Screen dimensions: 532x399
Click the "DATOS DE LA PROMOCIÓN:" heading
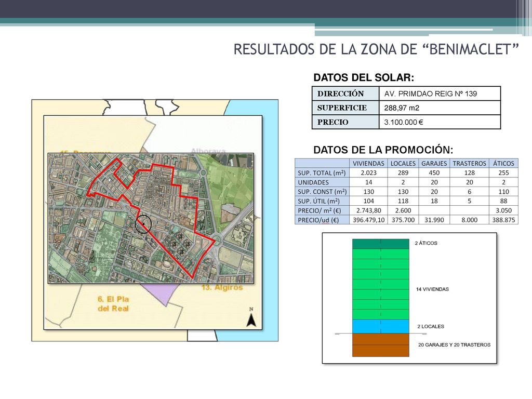(383, 150)
